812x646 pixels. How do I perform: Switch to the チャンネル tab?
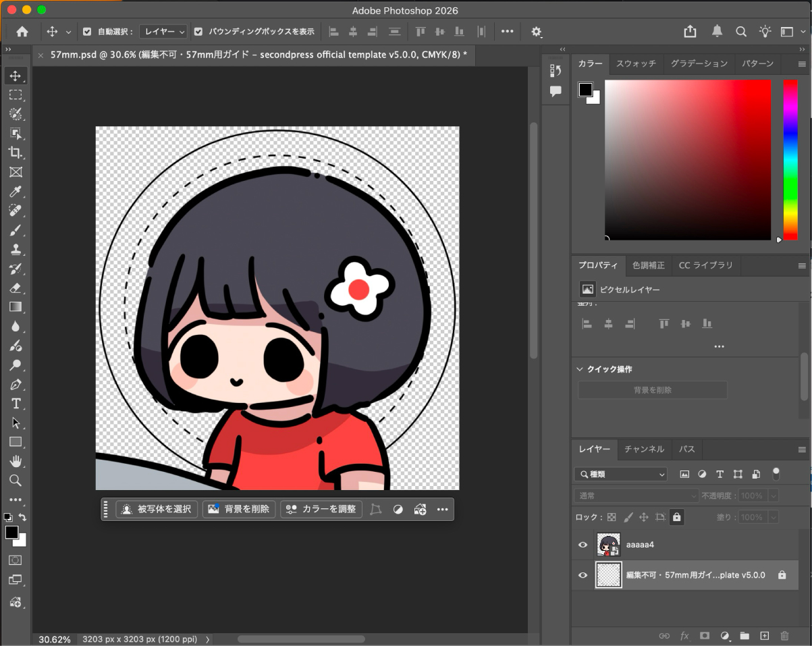point(644,449)
